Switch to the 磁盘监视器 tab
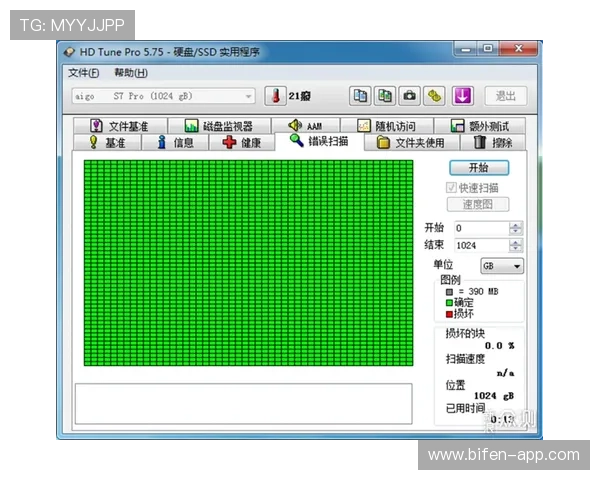This screenshot has width=600, height=480. [x=219, y=126]
